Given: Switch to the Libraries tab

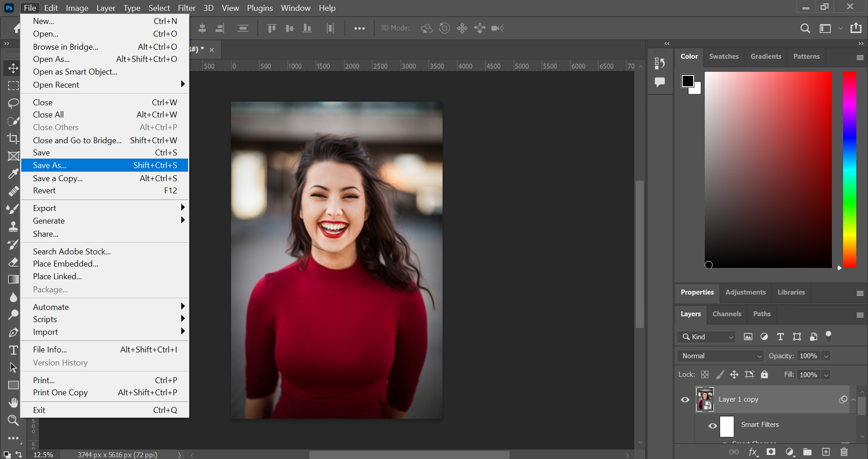Looking at the screenshot, I should coord(791,292).
